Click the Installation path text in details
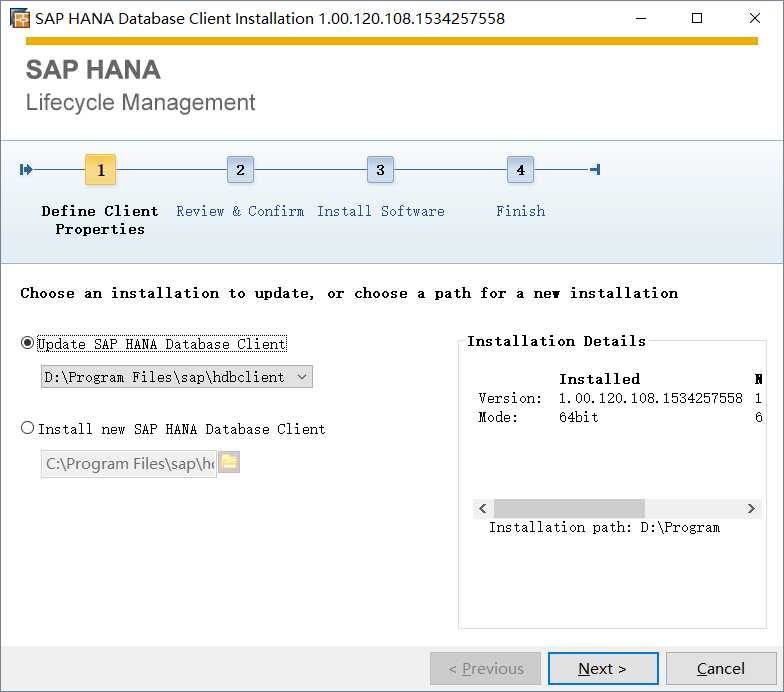The image size is (784, 692). 604,528
